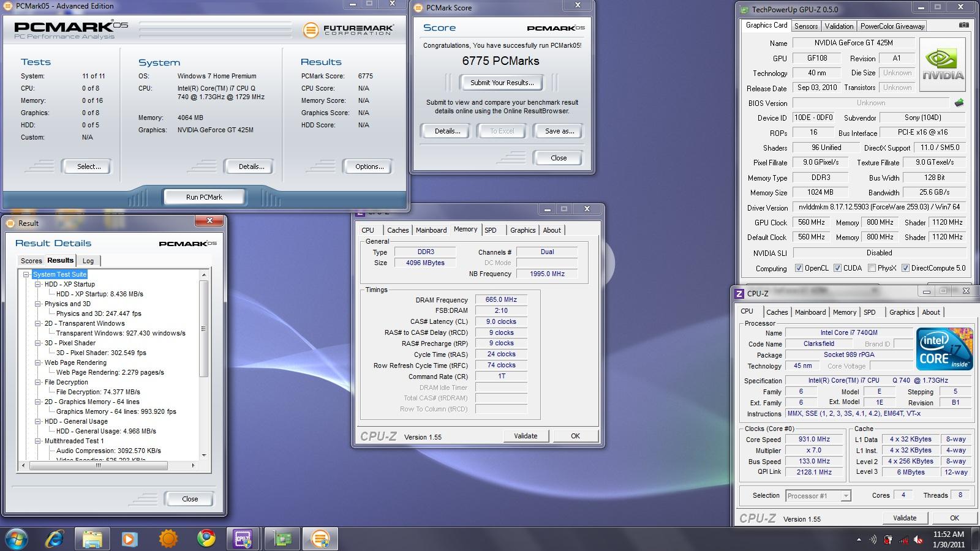Collapse the HDD - XP Startup node

[38, 284]
